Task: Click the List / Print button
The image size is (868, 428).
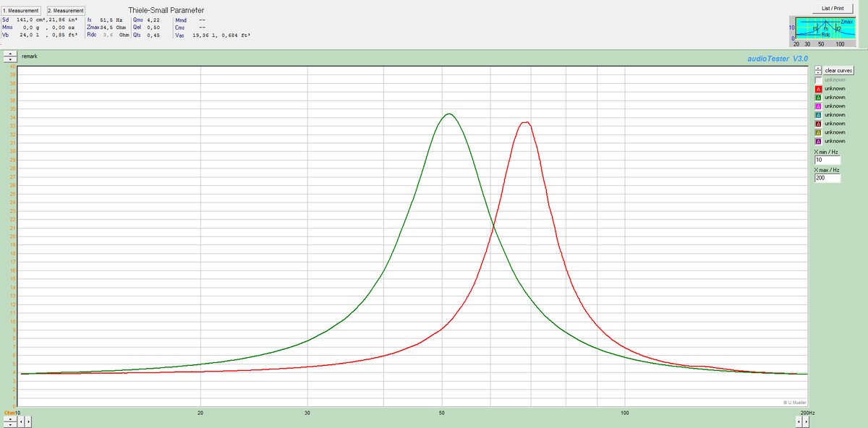Action: click(833, 8)
